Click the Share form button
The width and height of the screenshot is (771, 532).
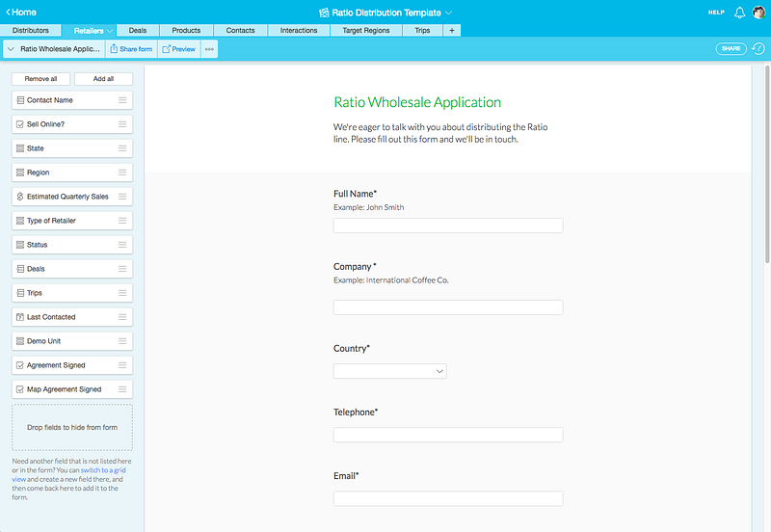(x=131, y=49)
